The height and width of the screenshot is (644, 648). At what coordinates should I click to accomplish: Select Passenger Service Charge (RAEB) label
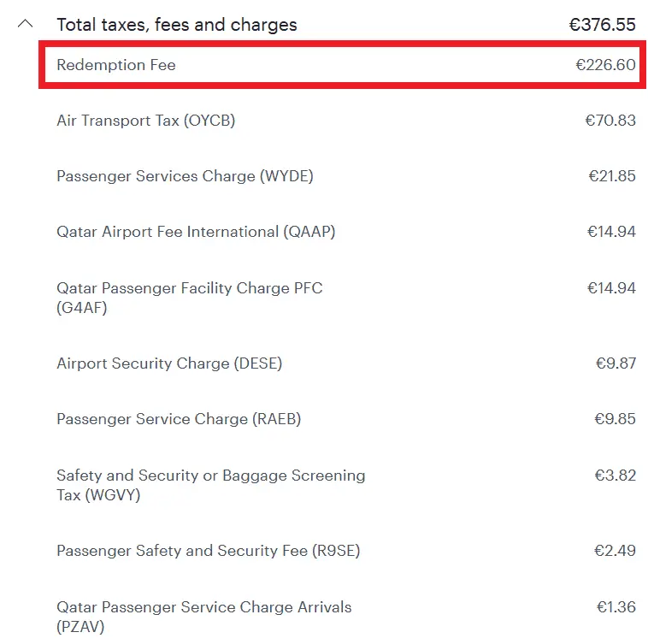coord(179,419)
